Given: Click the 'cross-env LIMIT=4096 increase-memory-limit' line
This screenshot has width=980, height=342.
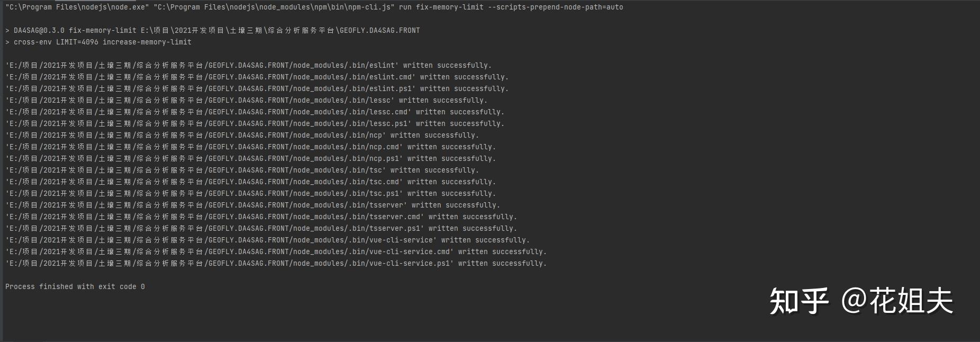Looking at the screenshot, I should (x=98, y=42).
